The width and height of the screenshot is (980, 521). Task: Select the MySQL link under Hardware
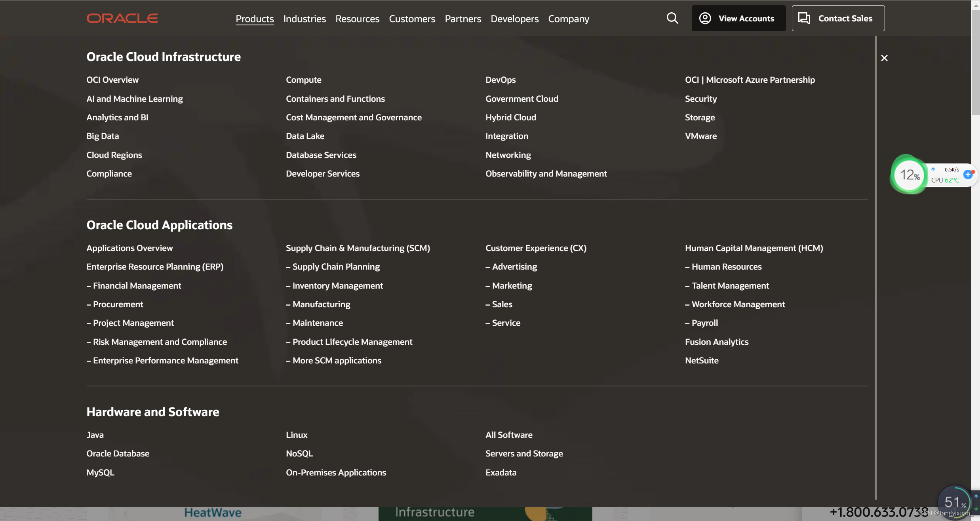[100, 473]
